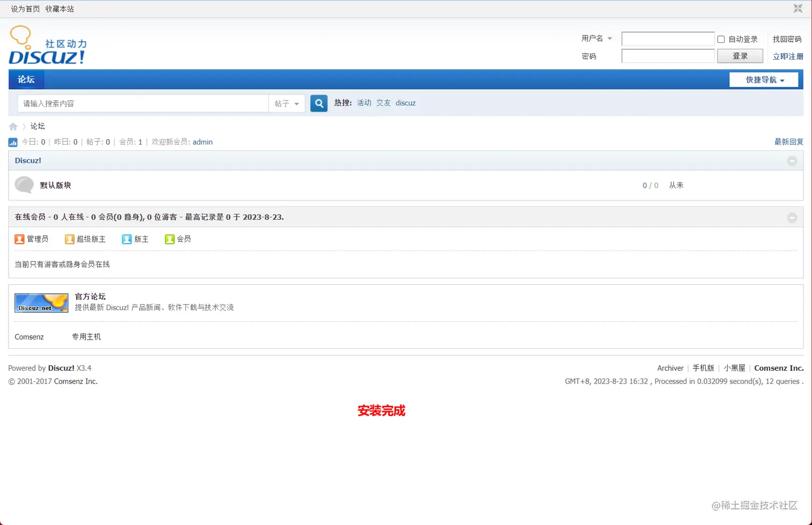
Task: Click 设为首页 link
Action: [x=25, y=9]
